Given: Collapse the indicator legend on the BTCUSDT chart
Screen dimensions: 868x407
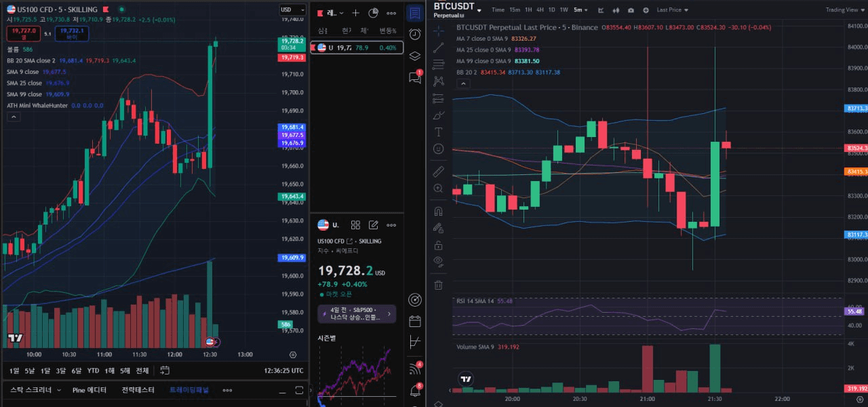Looking at the screenshot, I should pos(463,83).
